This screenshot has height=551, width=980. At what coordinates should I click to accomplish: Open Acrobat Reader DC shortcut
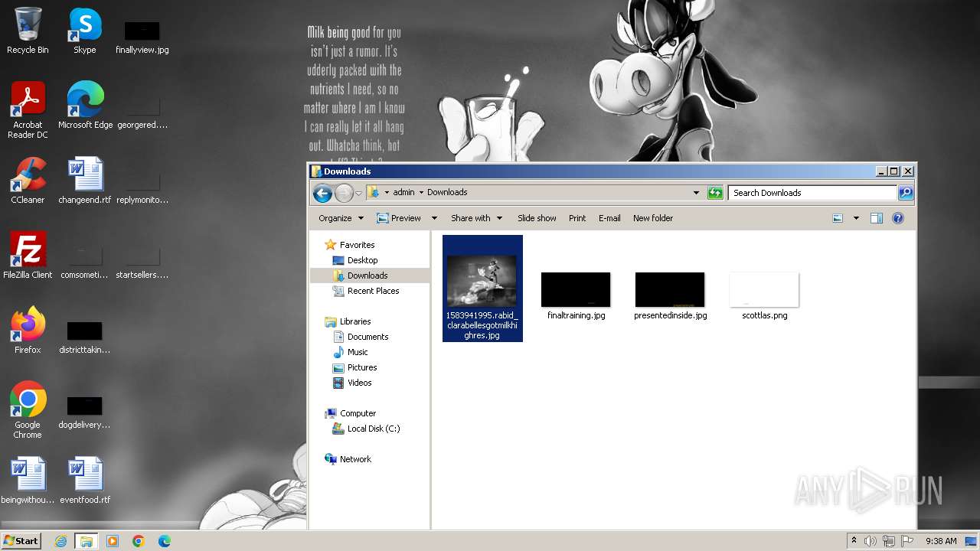point(28,110)
